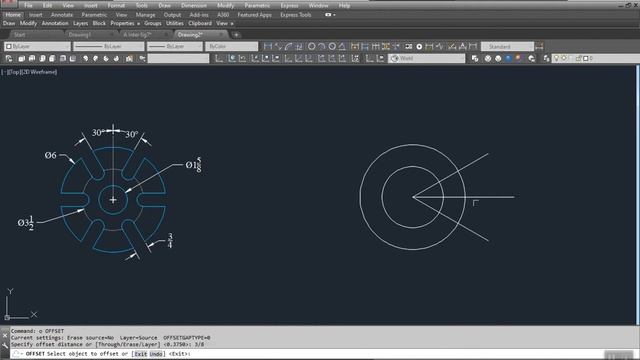Image resolution: width=640 pixels, height=360 pixels.
Task: Click the Baseline dimension icon
Action: (x=365, y=47)
